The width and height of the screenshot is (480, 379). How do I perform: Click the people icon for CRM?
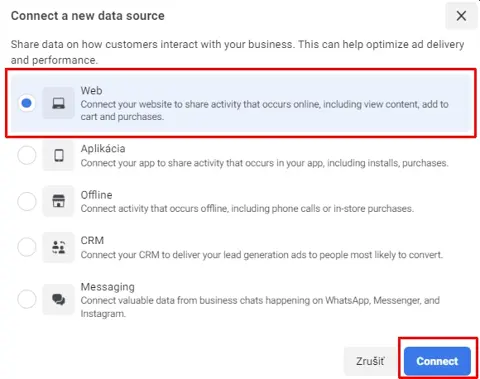58,247
